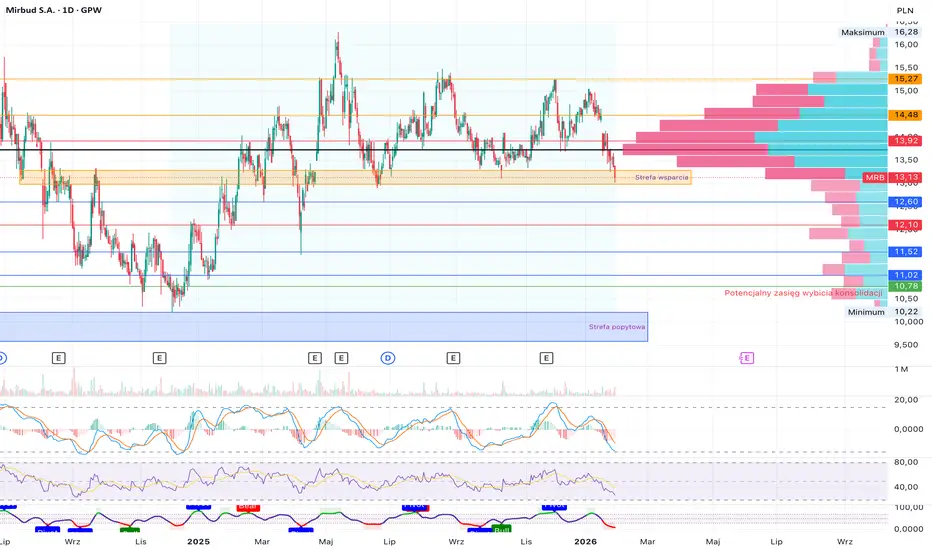Open the earnings E marker above Wrz 2024
Image resolution: width=932 pixels, height=550 pixels.
click(x=58, y=358)
